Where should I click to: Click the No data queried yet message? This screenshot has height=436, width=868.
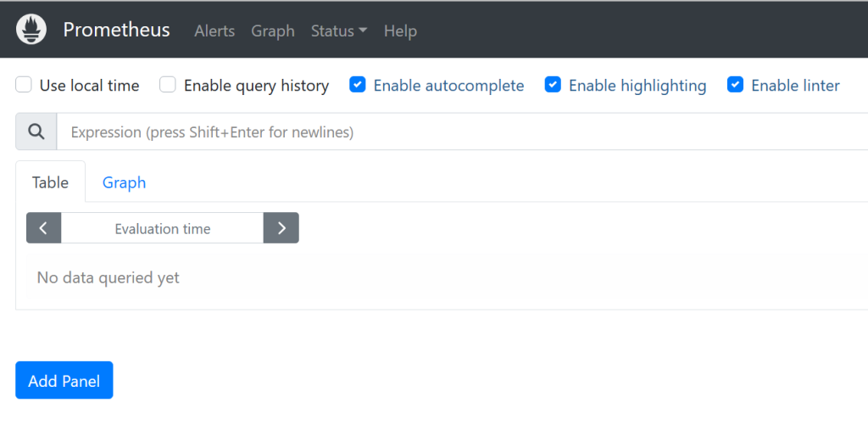108,277
